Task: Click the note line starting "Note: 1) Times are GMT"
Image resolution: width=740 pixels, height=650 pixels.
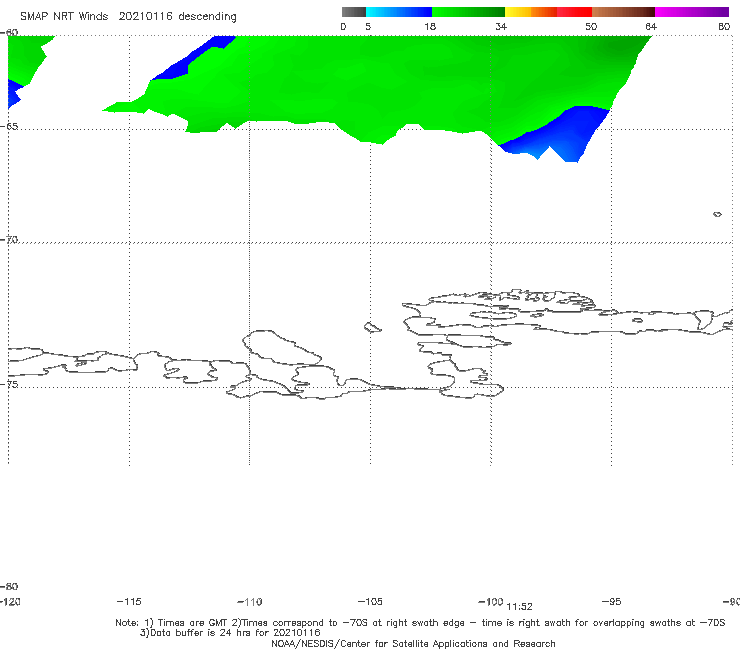Action: click(x=420, y=623)
